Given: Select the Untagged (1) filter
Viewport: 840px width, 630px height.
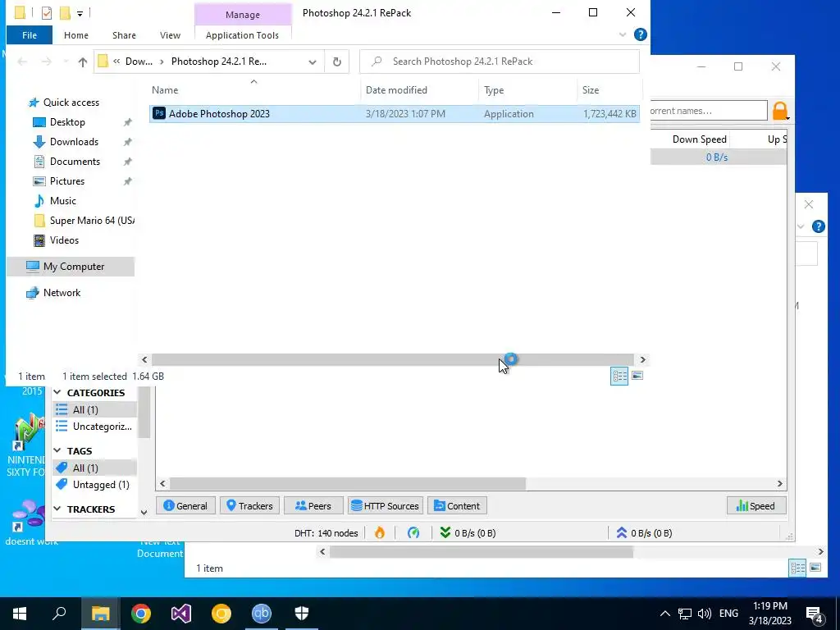Looking at the screenshot, I should tap(95, 485).
